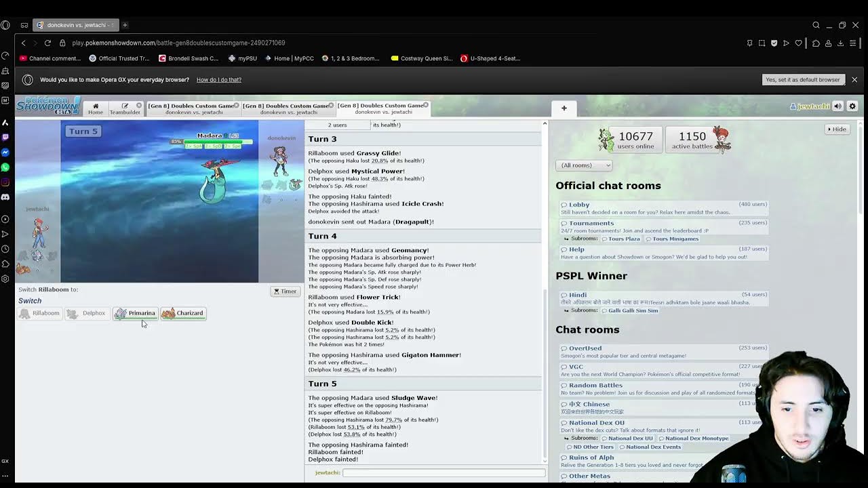Viewport: 868px width, 488px height.
Task: Add page to bookmarks heart icon
Action: click(x=798, y=43)
